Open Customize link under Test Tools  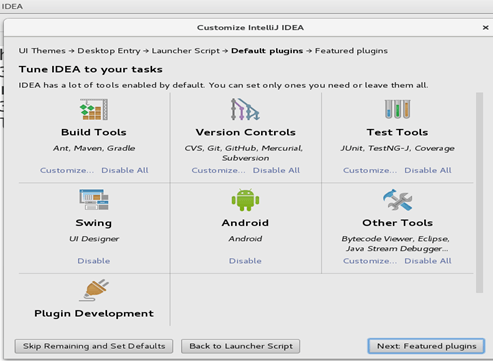[x=370, y=170]
